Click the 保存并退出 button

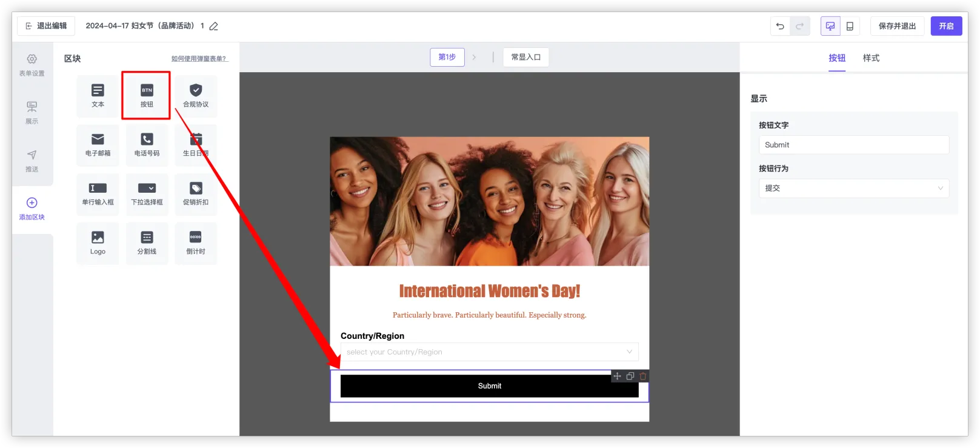(x=897, y=26)
